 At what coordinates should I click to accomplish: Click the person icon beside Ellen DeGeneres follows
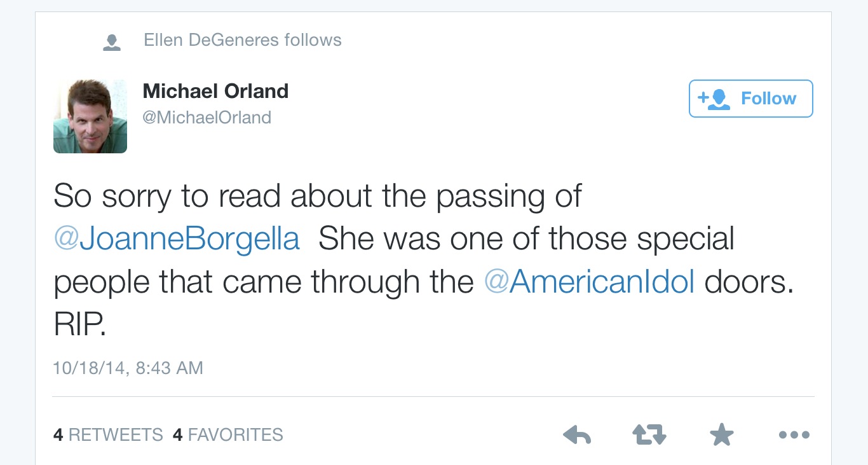[x=112, y=42]
